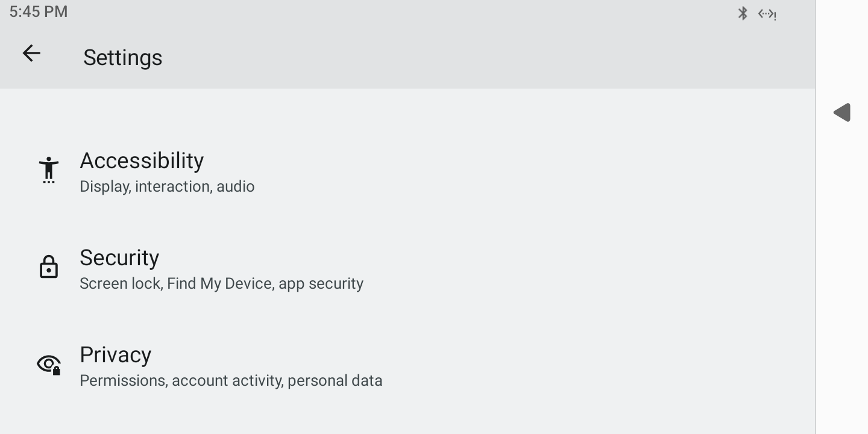The width and height of the screenshot is (868, 434).
Task: Click the white side navigation strip
Action: [x=842, y=271]
